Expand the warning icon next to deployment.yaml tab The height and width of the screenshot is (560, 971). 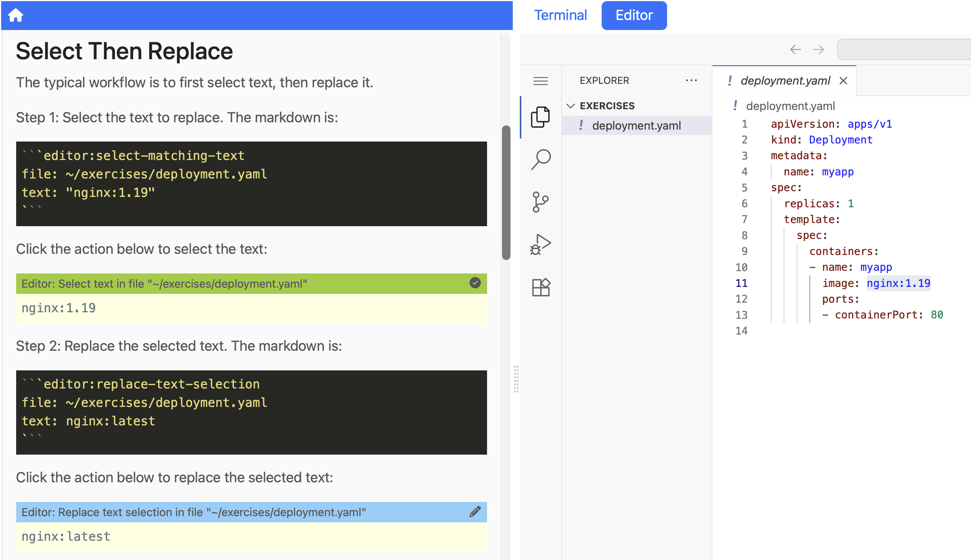coord(730,80)
